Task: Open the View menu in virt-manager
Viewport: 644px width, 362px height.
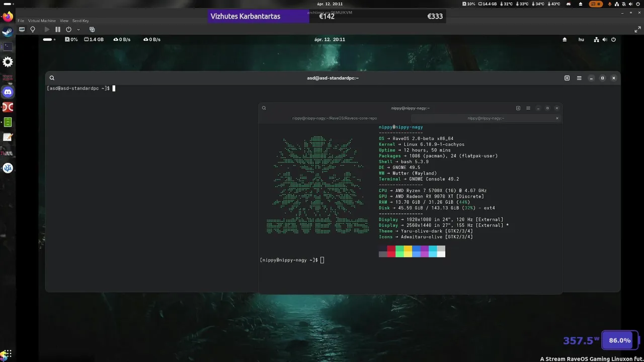Action: pos(64,21)
